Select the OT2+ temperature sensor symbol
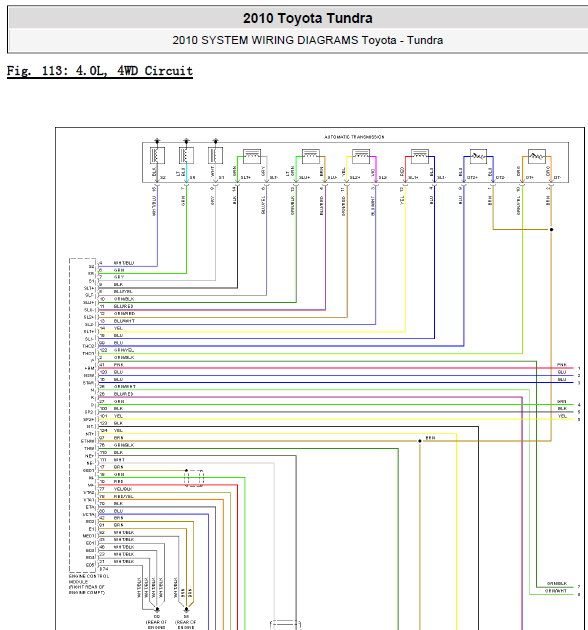 tap(478, 156)
